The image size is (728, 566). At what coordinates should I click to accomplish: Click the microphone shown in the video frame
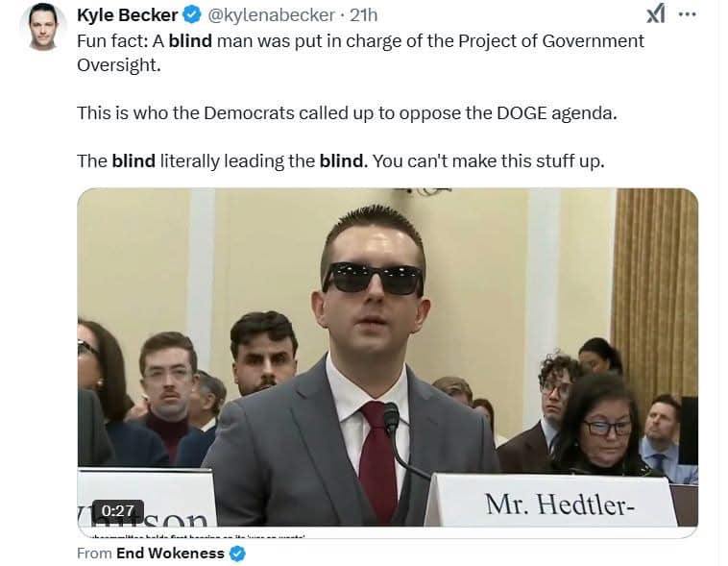point(392,418)
